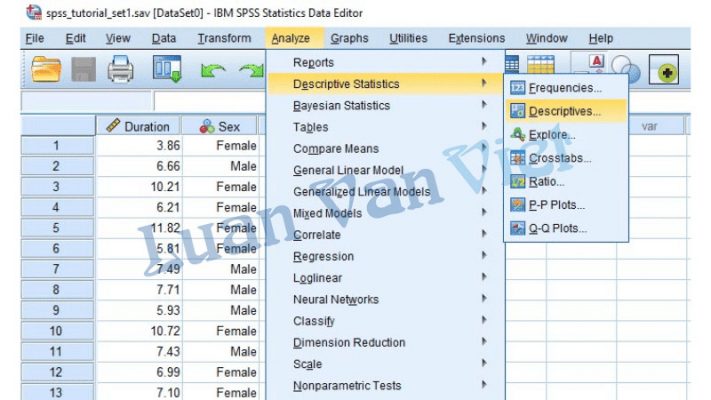Expand the Reports submenu
Image resolution: width=711 pixels, height=400 pixels.
[x=385, y=62]
